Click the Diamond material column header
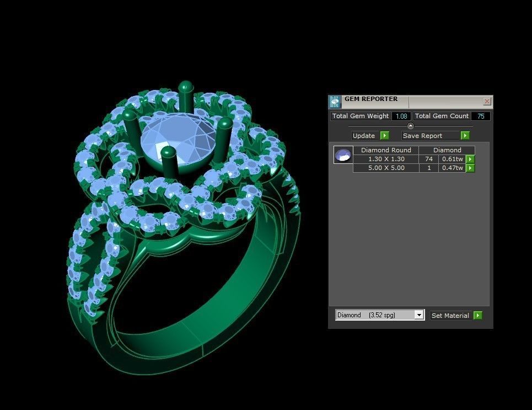 point(447,150)
